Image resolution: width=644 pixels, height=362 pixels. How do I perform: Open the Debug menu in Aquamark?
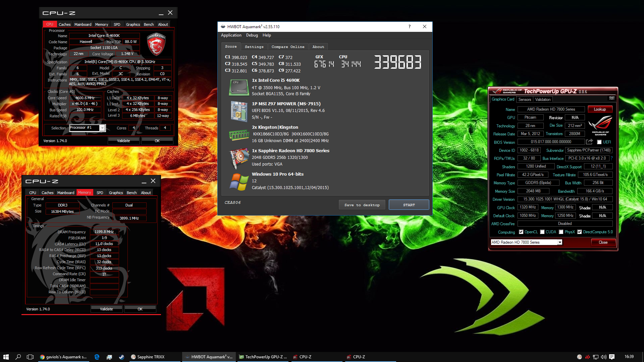coord(252,35)
